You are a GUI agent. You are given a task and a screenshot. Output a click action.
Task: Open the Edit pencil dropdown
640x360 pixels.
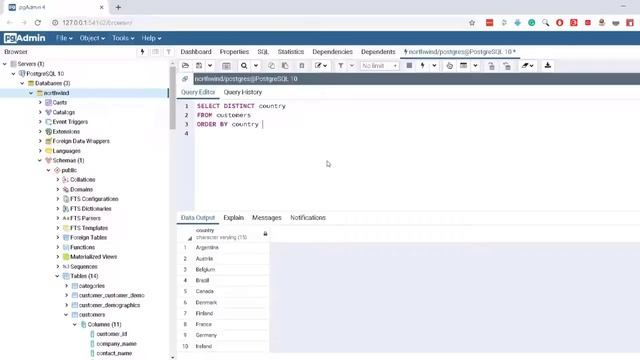321,66
